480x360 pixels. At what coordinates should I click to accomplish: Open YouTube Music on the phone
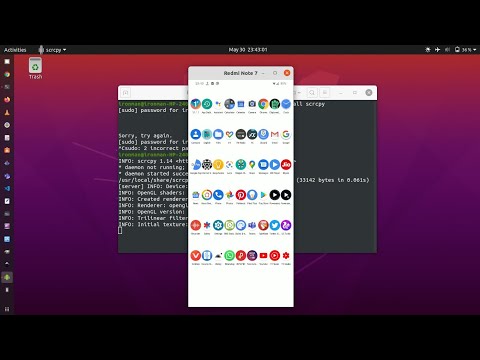[x=275, y=256]
